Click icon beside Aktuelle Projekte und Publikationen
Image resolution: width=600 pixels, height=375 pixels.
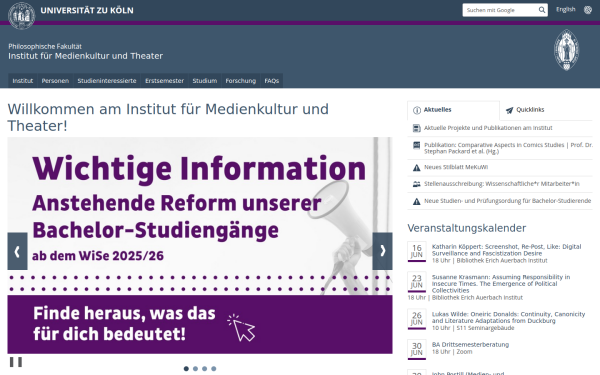(x=417, y=128)
